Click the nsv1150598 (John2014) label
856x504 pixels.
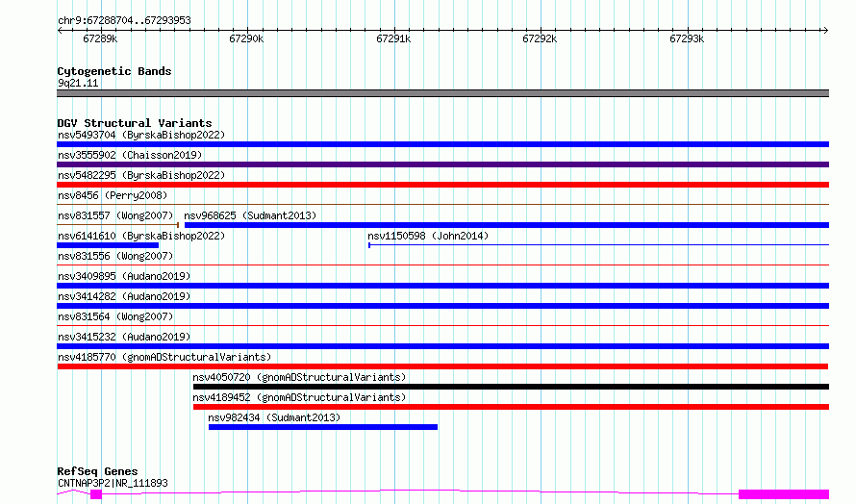(x=428, y=236)
